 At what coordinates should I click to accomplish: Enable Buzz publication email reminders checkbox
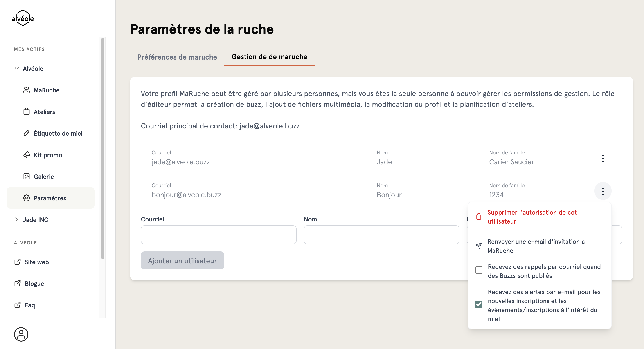pyautogui.click(x=479, y=270)
